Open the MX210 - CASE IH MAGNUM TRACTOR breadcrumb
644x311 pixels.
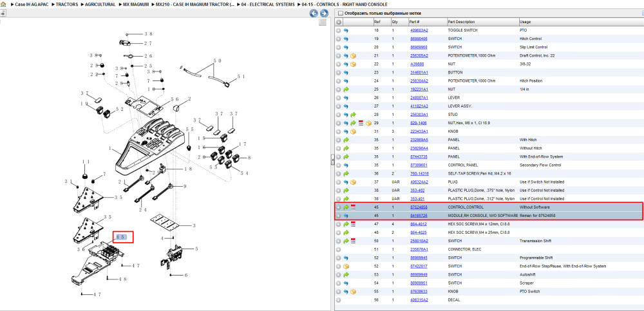coord(196,5)
